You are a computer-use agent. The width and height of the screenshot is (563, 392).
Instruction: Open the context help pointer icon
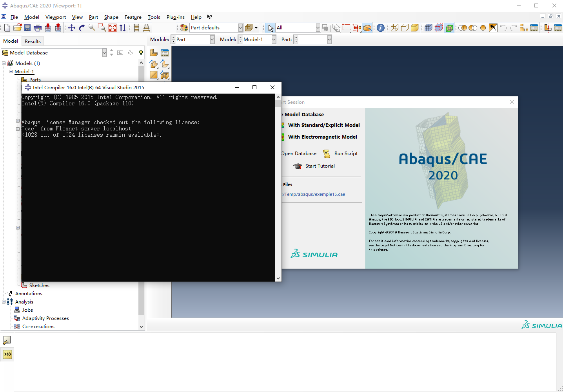[x=210, y=17]
